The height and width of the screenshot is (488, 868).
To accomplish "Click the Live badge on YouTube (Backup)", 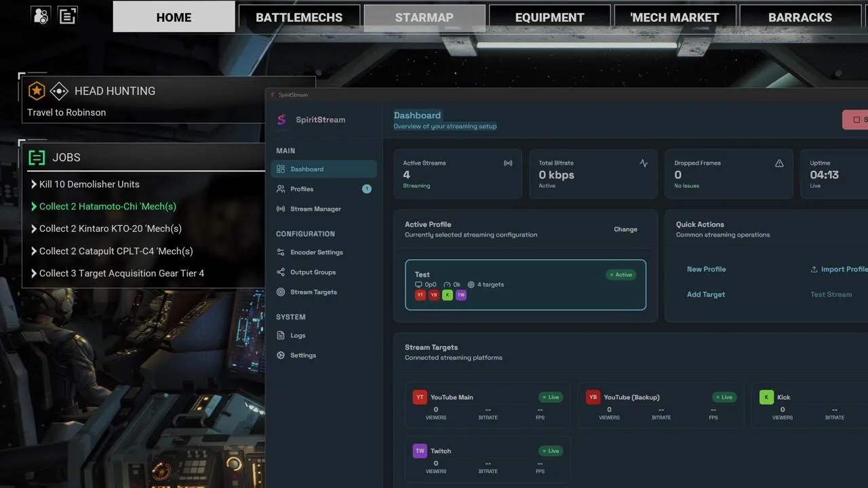I will [x=724, y=397].
